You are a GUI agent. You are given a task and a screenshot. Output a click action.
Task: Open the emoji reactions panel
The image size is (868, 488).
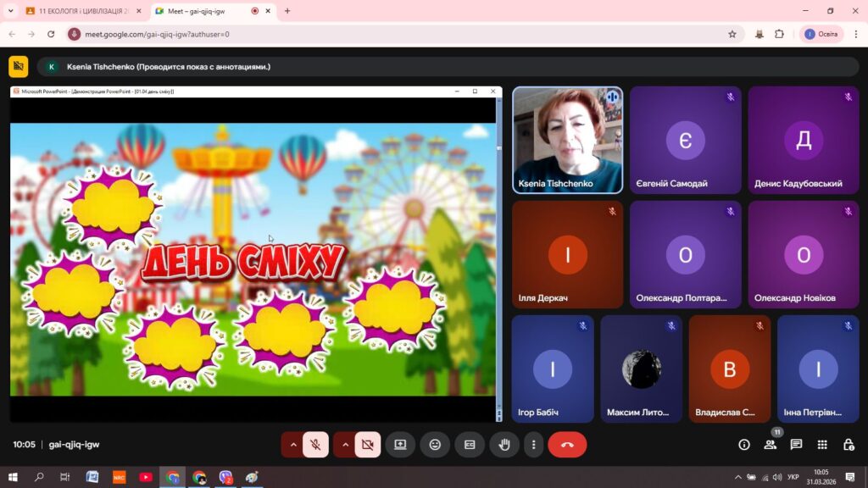click(435, 445)
